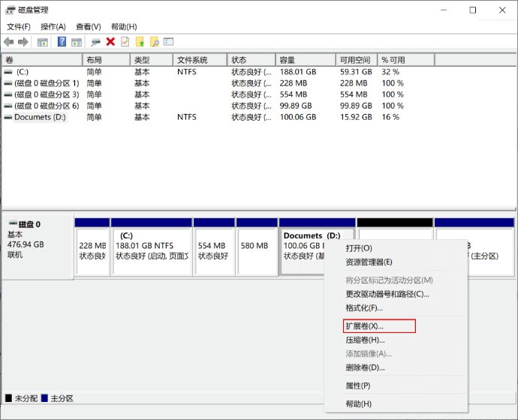
Task: Sort by the 可用空间 column header
Action: 355,60
